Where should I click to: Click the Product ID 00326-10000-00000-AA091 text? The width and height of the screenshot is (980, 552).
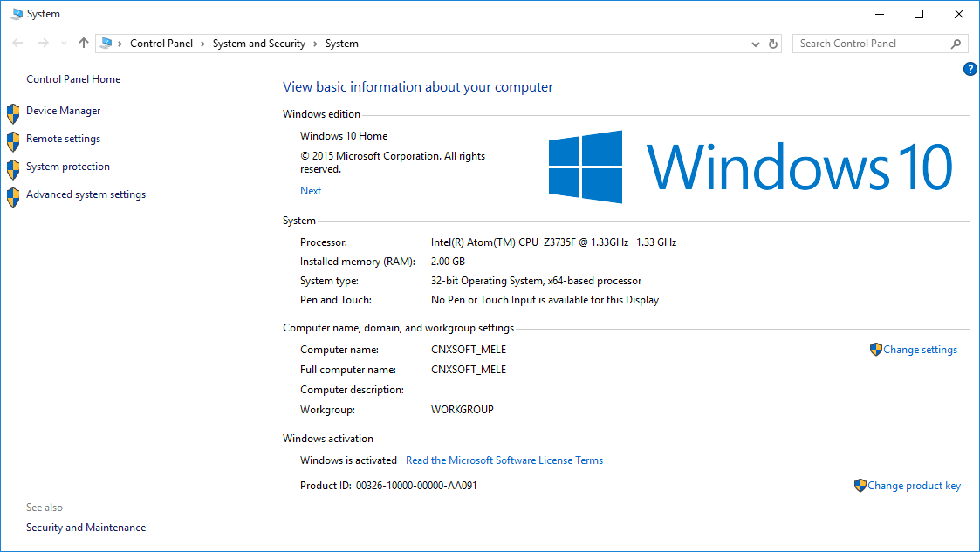(x=388, y=486)
